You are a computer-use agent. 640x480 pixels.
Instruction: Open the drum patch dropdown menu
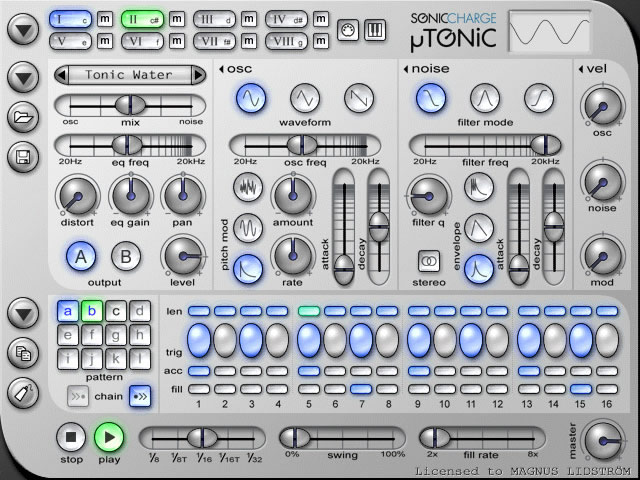pos(23,77)
